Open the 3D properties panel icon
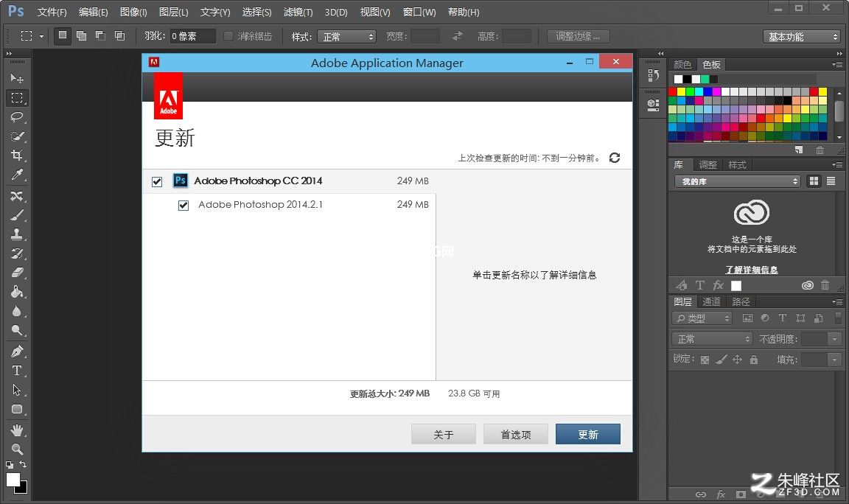The height and width of the screenshot is (504, 849). [x=654, y=105]
